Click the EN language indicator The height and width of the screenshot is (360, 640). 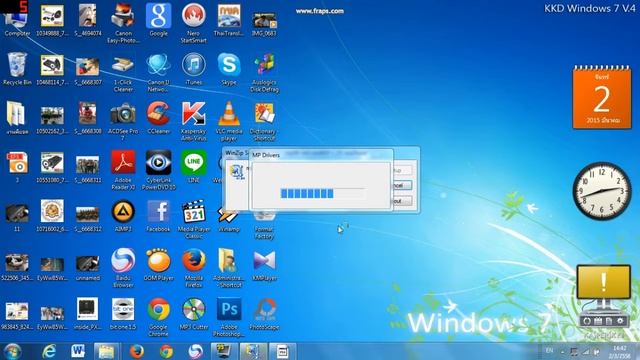pyautogui.click(x=549, y=351)
